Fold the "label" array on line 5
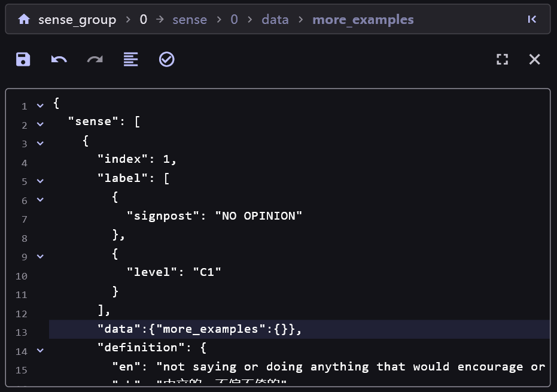The height and width of the screenshot is (392, 557). click(40, 181)
